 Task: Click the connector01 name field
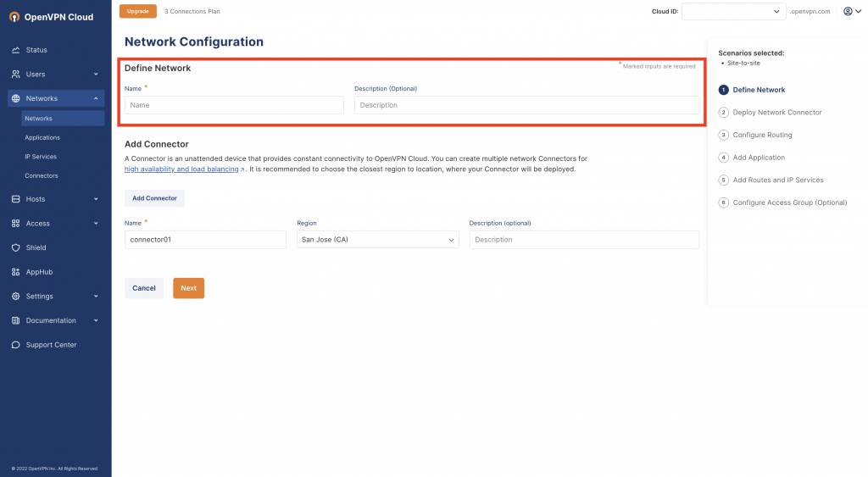[205, 240]
